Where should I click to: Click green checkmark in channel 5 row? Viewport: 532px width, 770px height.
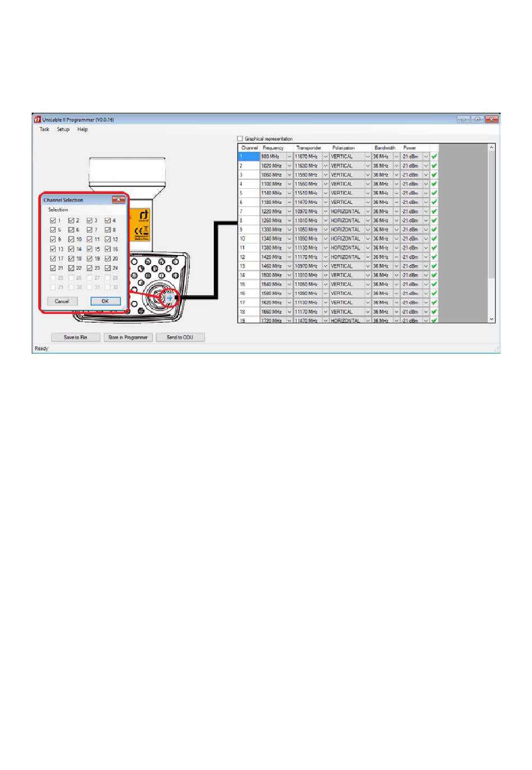[434, 193]
